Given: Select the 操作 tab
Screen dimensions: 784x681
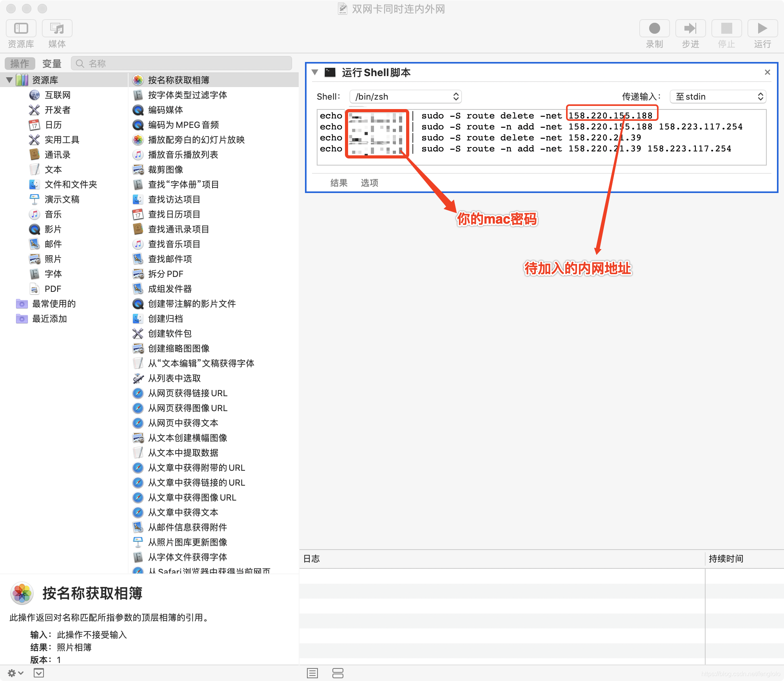Looking at the screenshot, I should 20,64.
